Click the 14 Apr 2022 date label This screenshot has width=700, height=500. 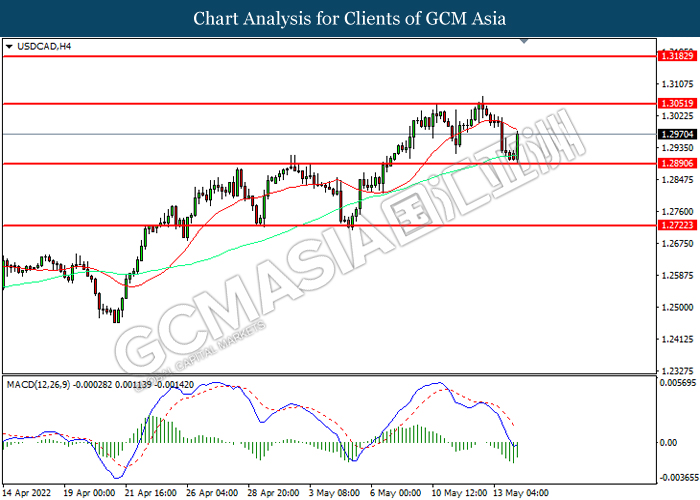click(x=26, y=493)
